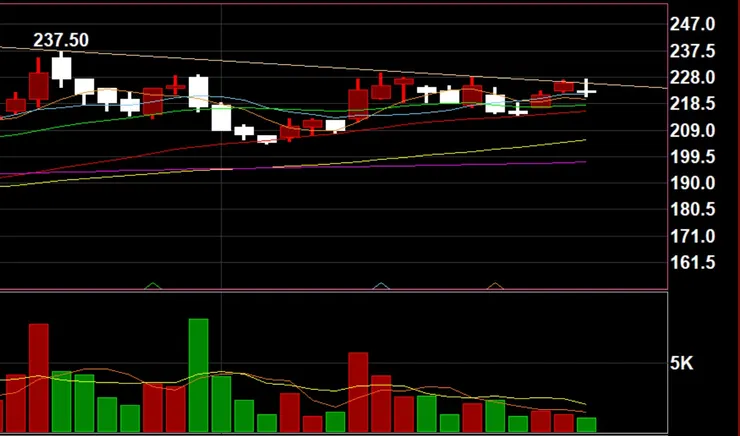Click the 228.0 axis label
The image size is (740, 436).
pyautogui.click(x=692, y=77)
